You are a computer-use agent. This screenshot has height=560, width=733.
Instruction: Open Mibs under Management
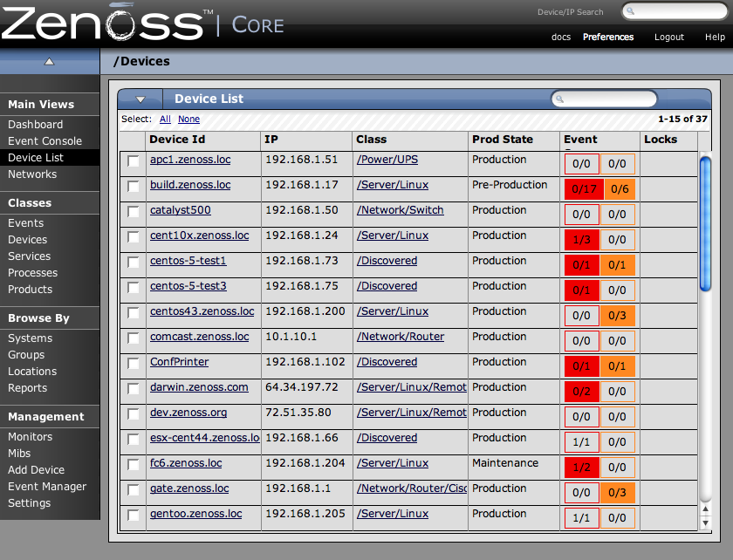(19, 454)
